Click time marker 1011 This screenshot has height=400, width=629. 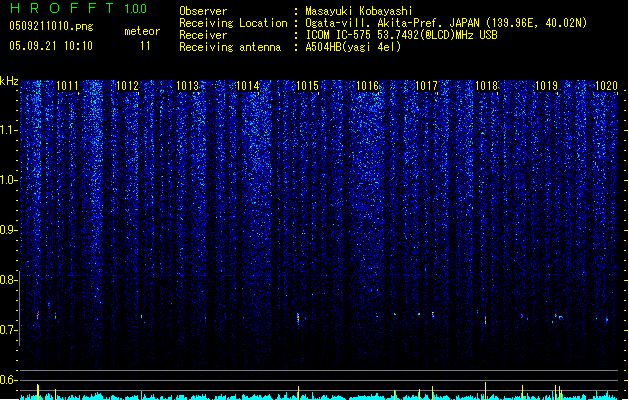[67, 86]
